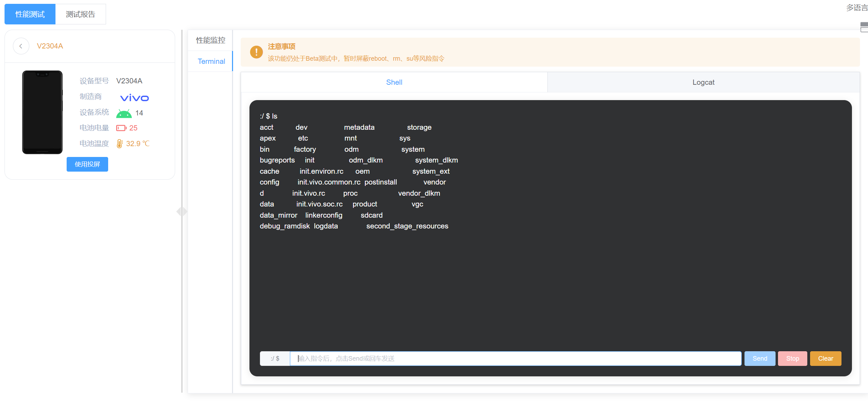Click the battery temperature thermometer icon
868x406 pixels.
click(x=119, y=144)
